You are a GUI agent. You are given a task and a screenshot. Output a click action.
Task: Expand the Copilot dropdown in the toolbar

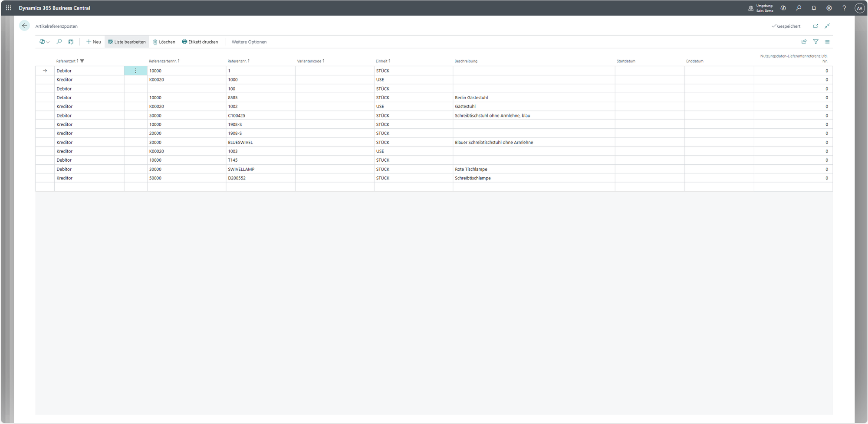point(44,42)
